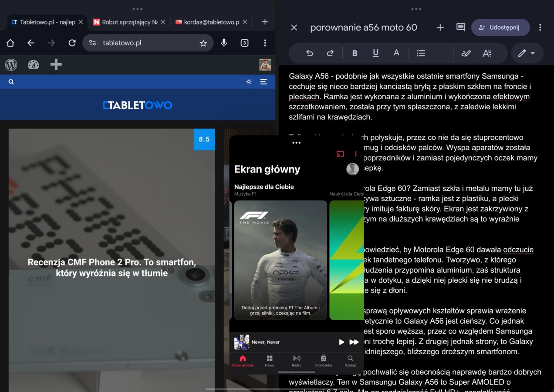
Task: Bookmark this page with the star
Action: click(x=203, y=43)
